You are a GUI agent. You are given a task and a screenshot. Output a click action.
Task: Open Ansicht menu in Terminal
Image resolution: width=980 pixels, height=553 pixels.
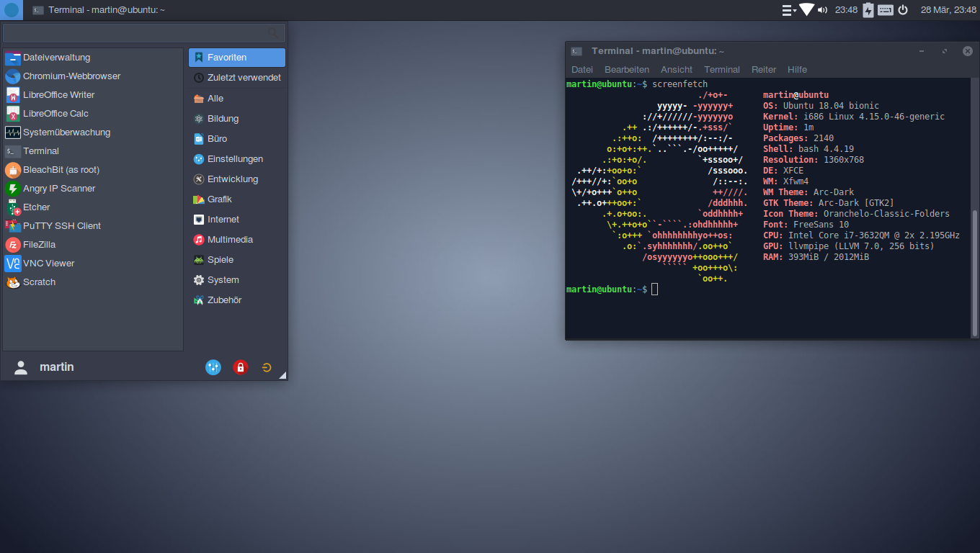[x=677, y=70]
